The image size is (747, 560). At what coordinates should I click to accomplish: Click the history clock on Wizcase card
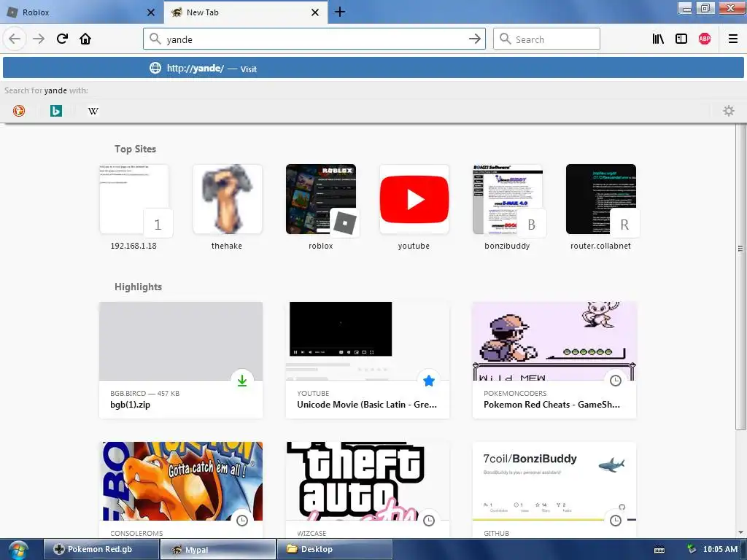point(429,521)
